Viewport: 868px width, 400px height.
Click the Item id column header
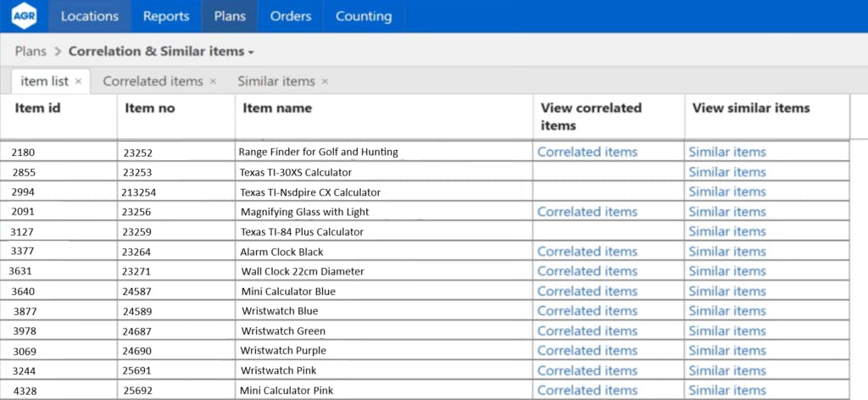coord(37,108)
